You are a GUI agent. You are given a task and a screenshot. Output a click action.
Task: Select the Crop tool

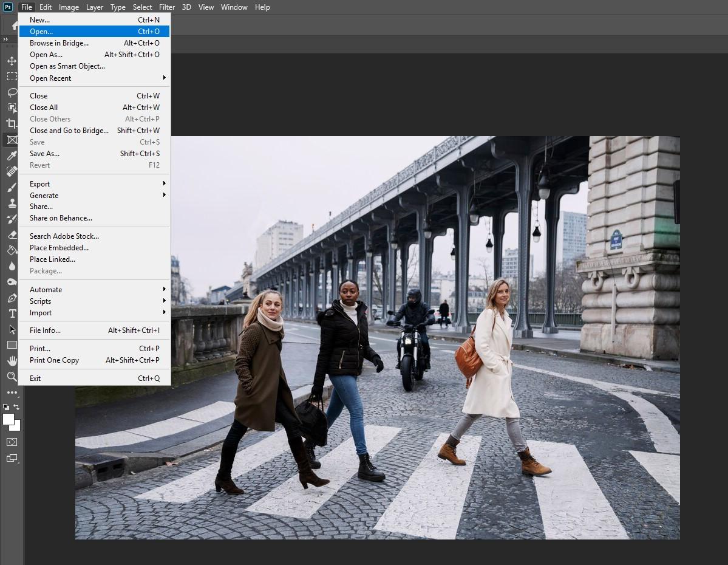pyautogui.click(x=12, y=123)
